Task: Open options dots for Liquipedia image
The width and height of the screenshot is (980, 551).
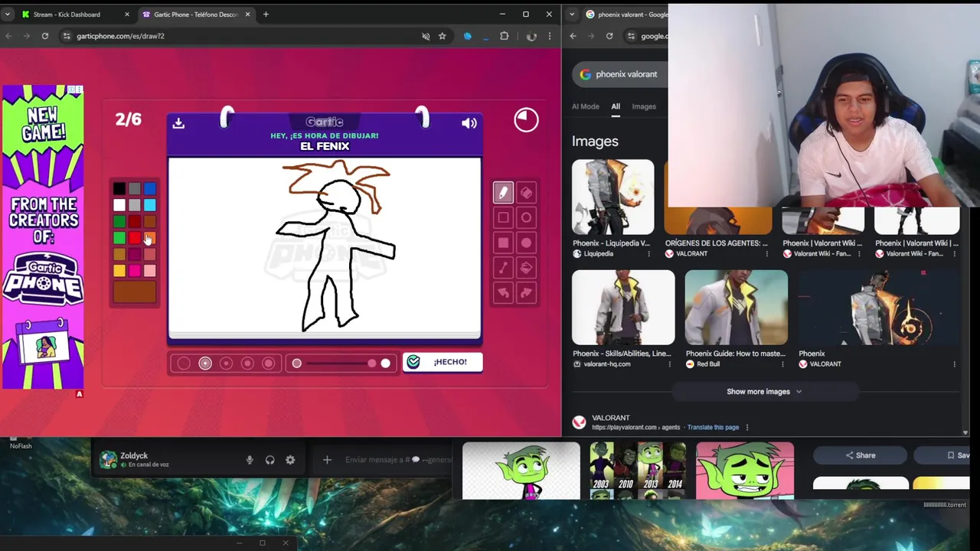Action: pos(648,253)
